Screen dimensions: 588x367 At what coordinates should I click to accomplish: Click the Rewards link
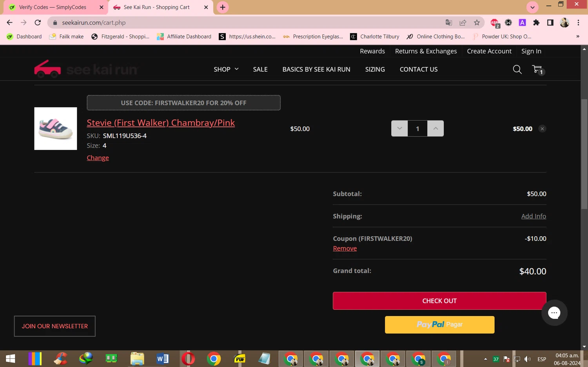pos(372,51)
